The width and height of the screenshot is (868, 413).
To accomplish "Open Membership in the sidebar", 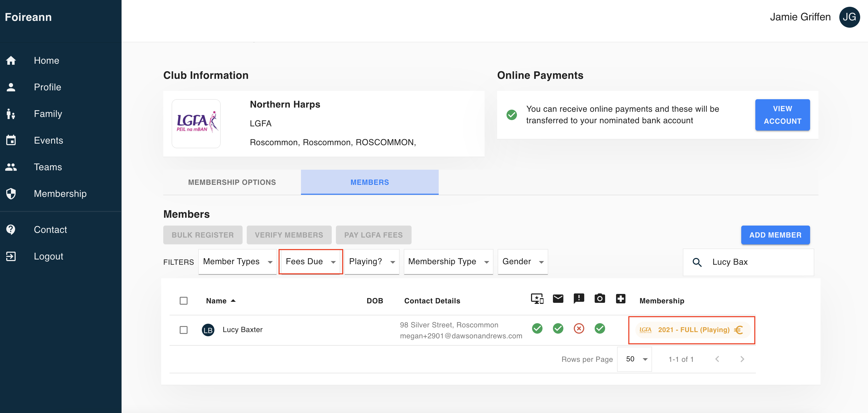I will (x=61, y=193).
